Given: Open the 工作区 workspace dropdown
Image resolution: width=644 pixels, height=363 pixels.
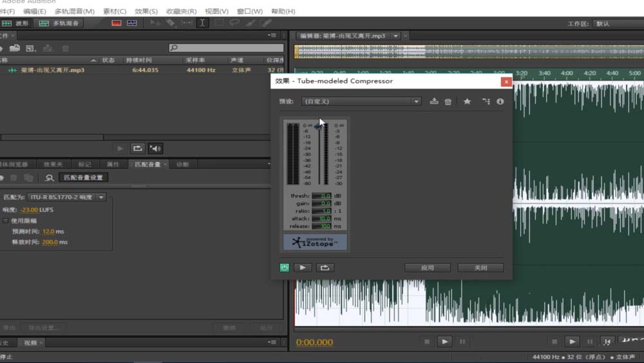Looking at the screenshot, I should pos(618,23).
